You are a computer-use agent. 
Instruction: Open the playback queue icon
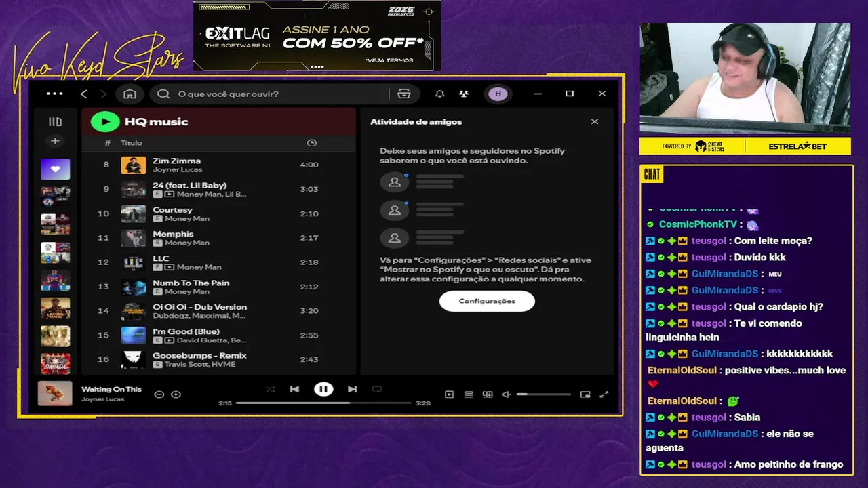(x=469, y=394)
